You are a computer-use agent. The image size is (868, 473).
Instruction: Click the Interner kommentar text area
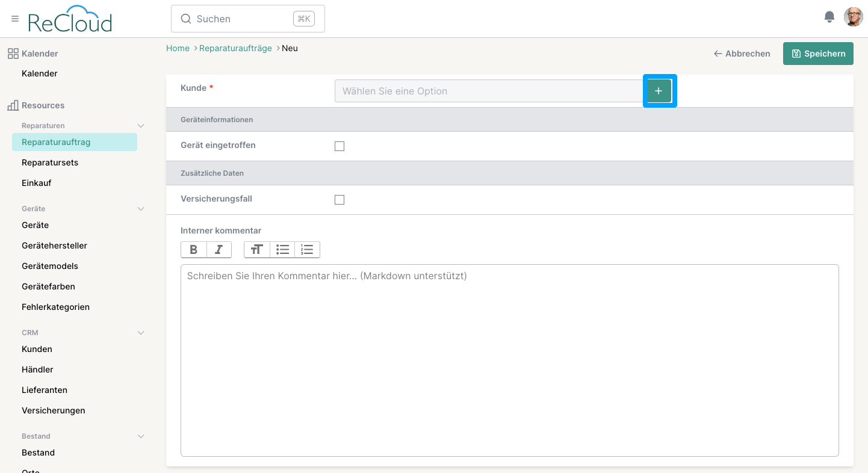[x=509, y=360]
